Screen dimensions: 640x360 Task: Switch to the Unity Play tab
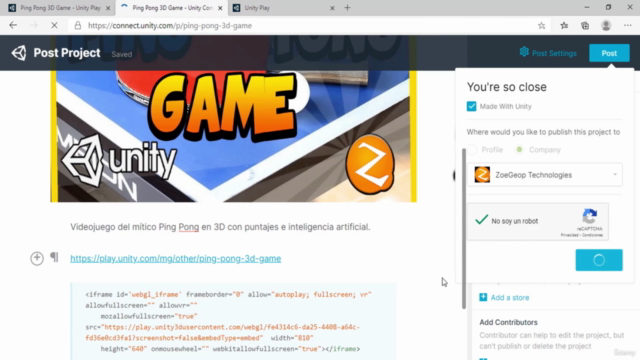[x=284, y=8]
